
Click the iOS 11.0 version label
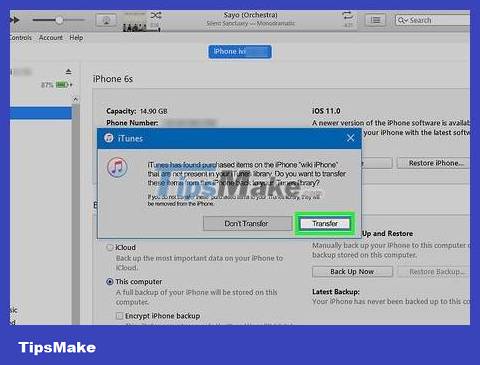pos(326,111)
